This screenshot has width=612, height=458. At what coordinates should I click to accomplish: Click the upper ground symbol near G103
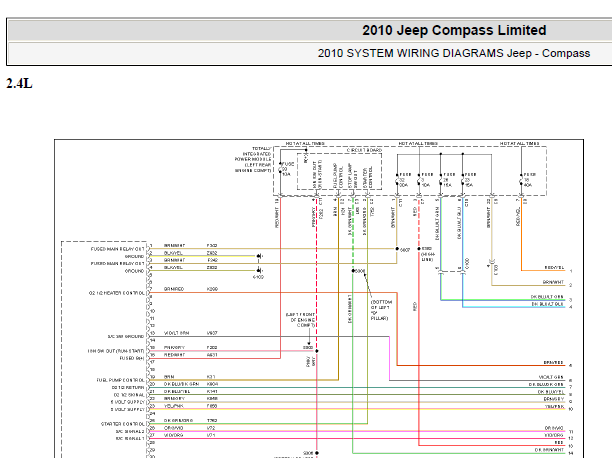(x=259, y=256)
